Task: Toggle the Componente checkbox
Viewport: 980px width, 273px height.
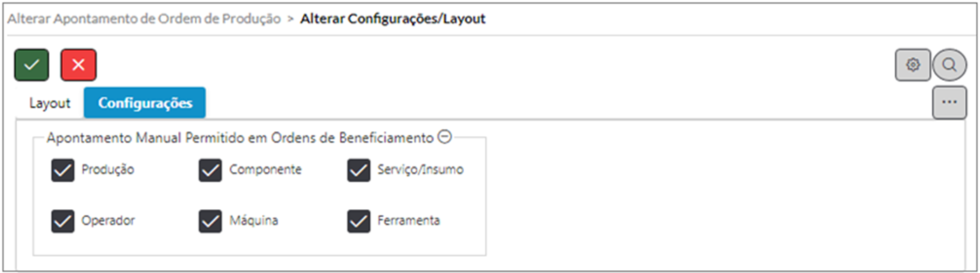Action: pos(210,171)
